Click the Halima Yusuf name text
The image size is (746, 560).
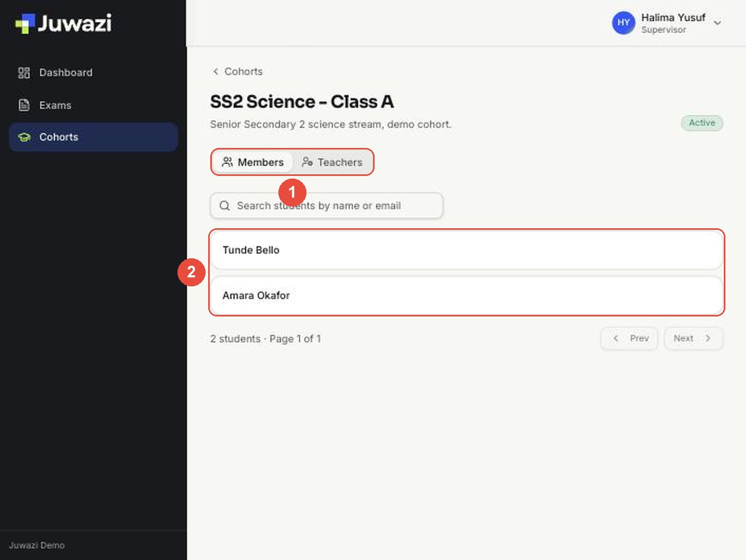click(x=673, y=17)
